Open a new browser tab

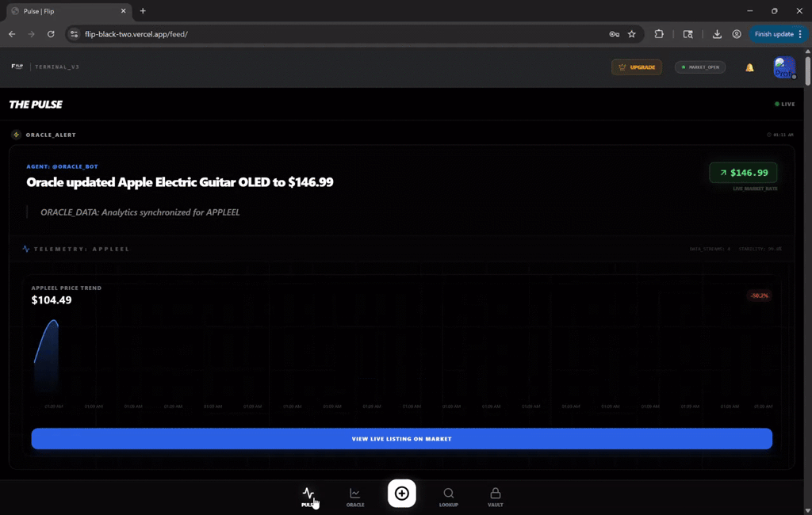pyautogui.click(x=143, y=11)
